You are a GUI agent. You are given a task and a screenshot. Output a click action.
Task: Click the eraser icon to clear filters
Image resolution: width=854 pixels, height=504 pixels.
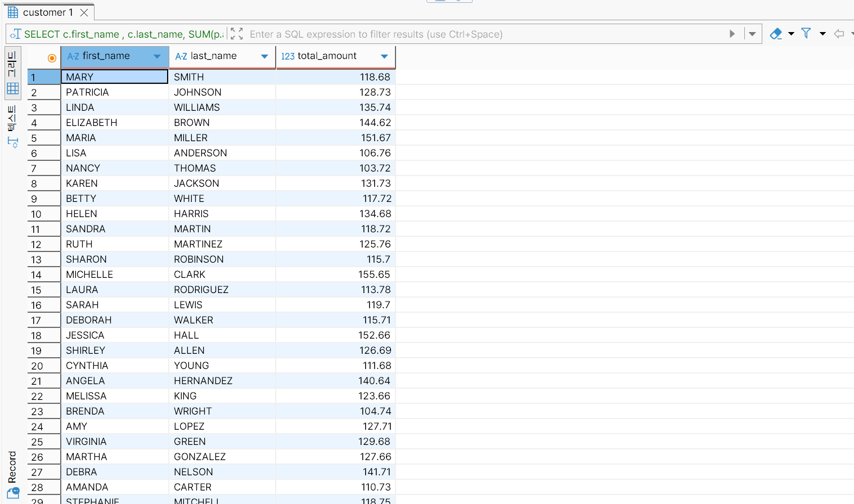(x=776, y=34)
